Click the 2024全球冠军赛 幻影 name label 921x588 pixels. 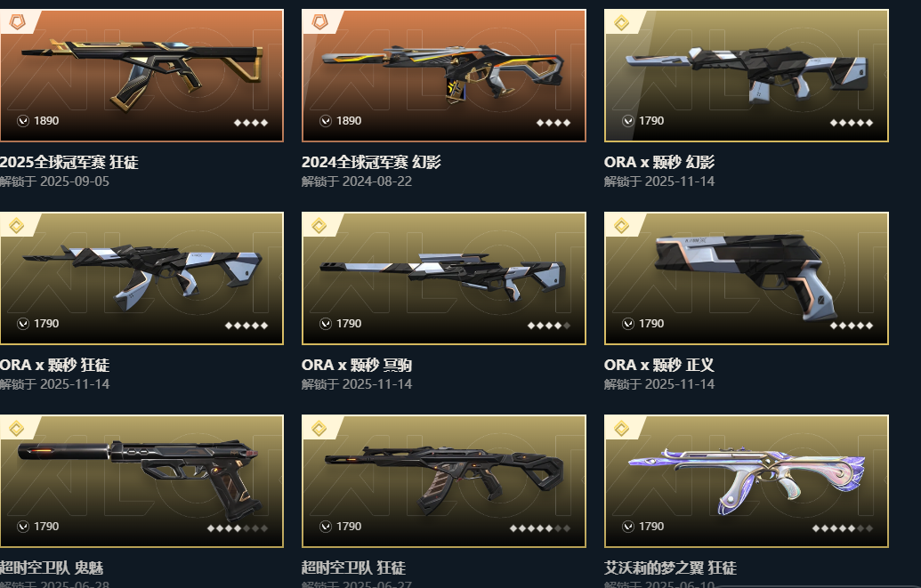(371, 162)
